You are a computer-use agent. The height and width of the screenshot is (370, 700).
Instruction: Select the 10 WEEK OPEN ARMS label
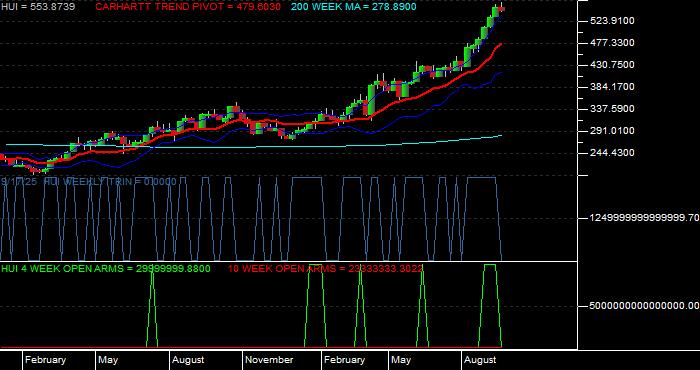tap(325, 268)
